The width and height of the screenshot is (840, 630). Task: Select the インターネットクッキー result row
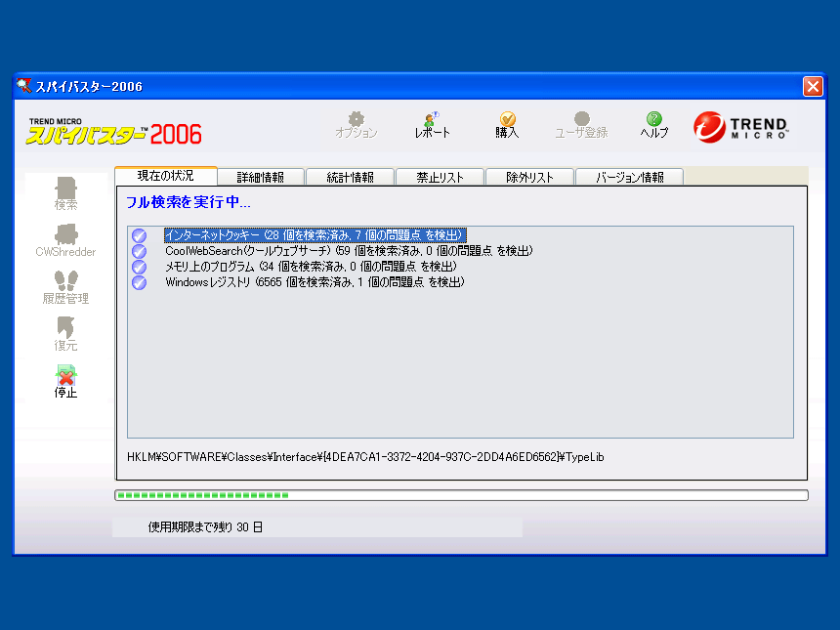point(315,235)
